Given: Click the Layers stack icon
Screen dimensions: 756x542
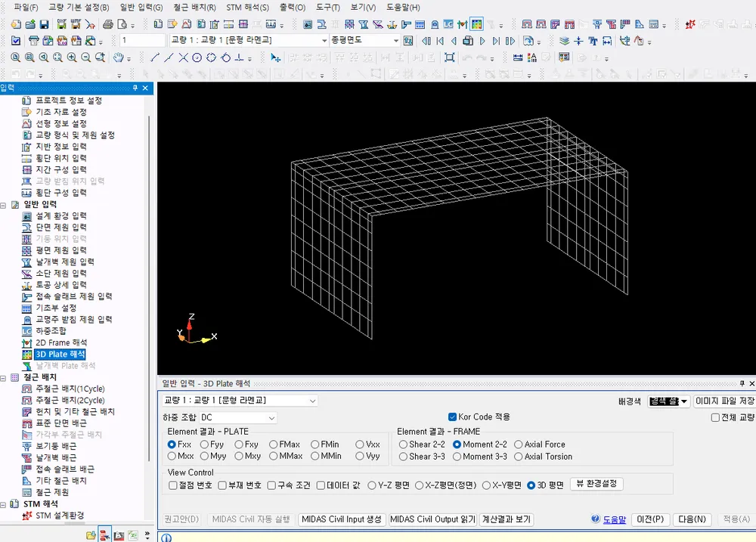Looking at the screenshot, I should pos(565,41).
